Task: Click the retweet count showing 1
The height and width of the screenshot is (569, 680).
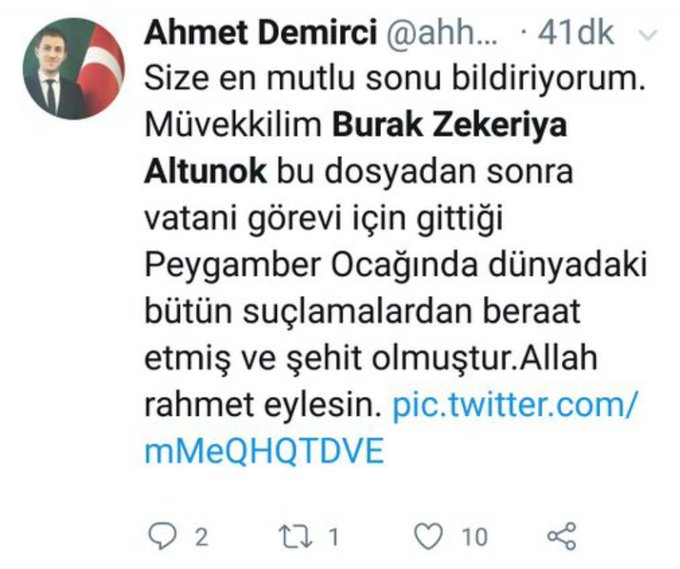Action: tap(333, 537)
